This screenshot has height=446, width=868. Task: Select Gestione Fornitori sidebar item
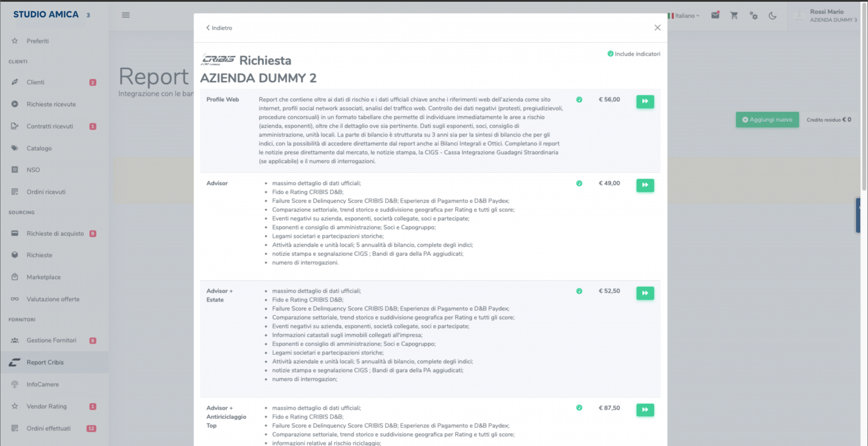point(54,341)
